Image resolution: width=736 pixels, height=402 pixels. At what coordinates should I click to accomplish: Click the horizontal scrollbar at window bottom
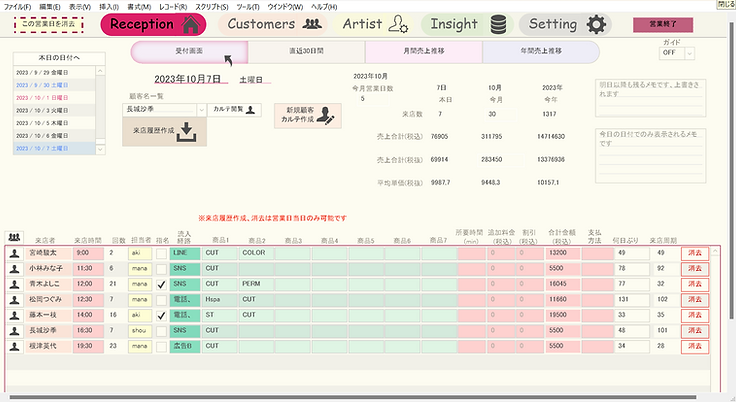pos(352,398)
